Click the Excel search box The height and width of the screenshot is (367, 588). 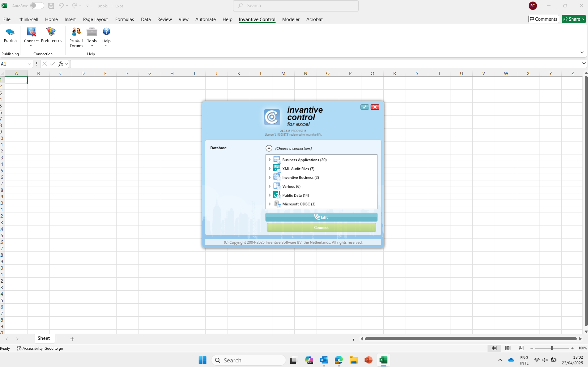[296, 6]
